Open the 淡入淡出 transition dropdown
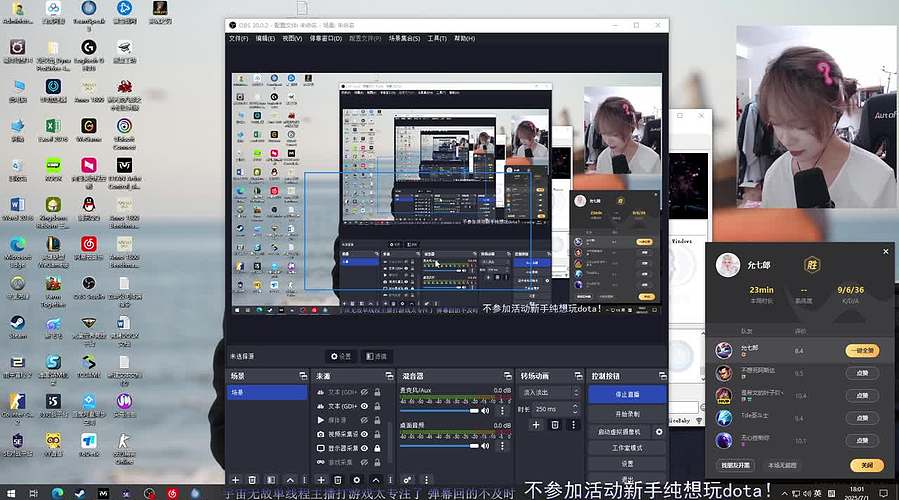 (551, 393)
